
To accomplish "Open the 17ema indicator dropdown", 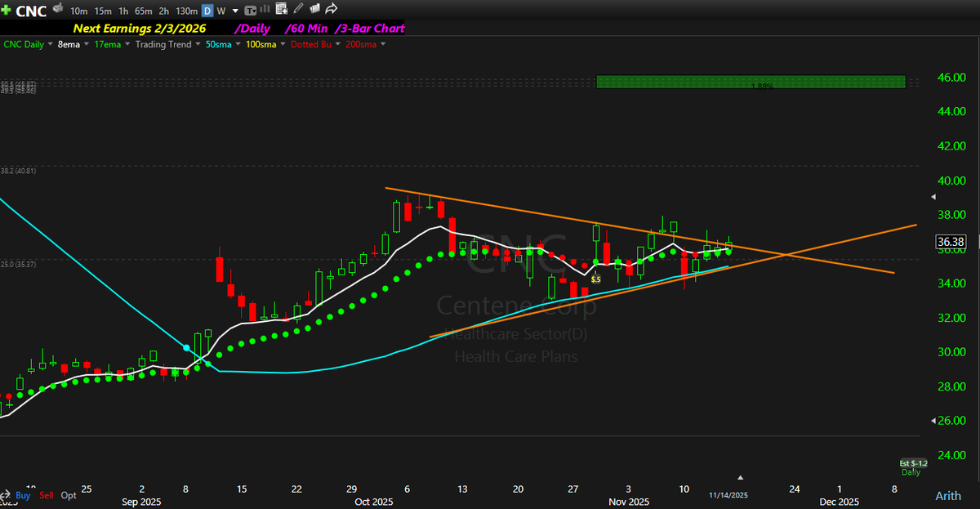I will point(127,44).
